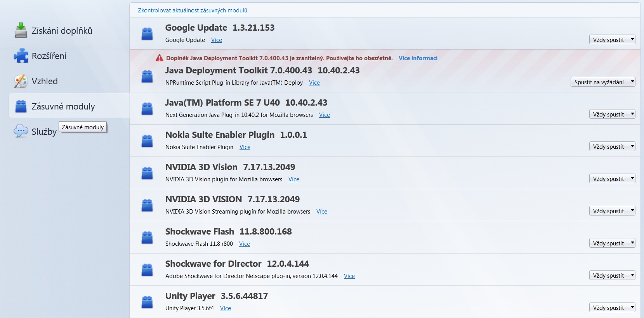Open the Nokia Suite Enabler activation dropdown
Viewport: 644px width, 318px height.
tap(612, 146)
